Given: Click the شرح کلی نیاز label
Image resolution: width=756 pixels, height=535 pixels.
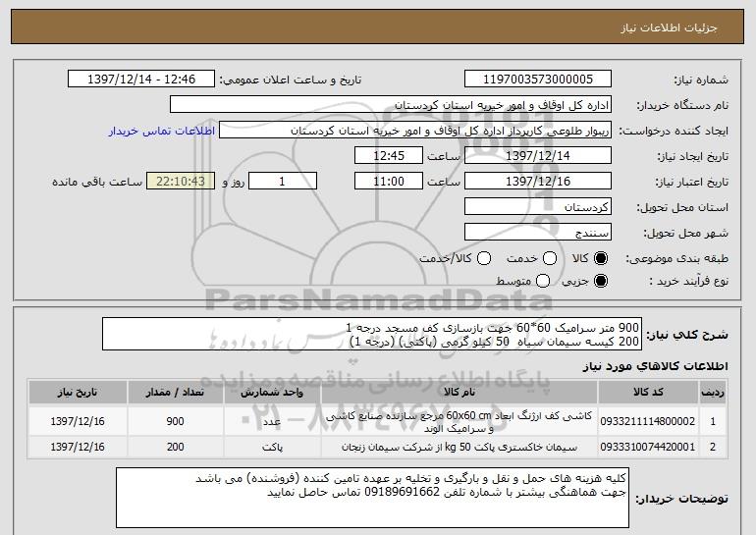Looking at the screenshot, I should point(687,335).
